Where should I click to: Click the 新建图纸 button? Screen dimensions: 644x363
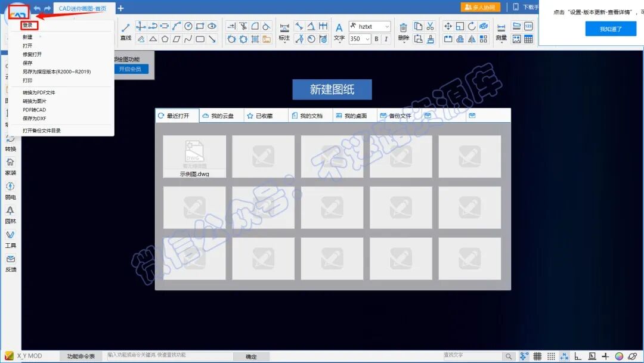click(x=332, y=89)
